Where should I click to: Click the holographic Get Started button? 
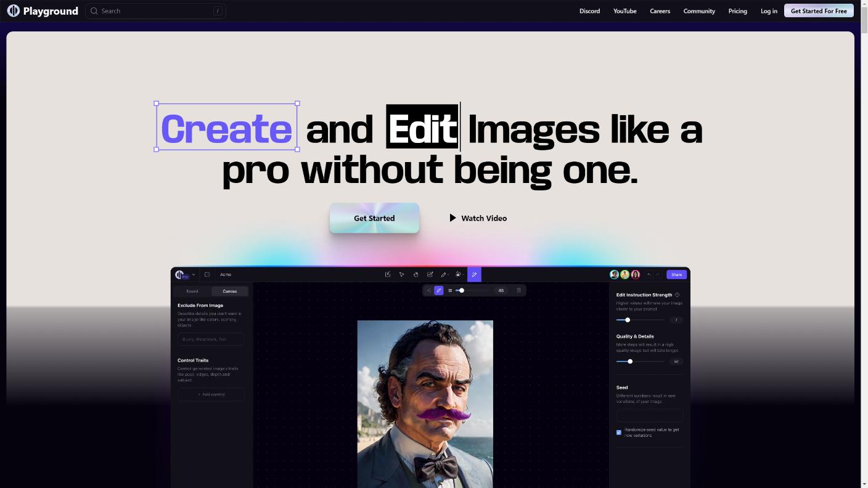[374, 218]
